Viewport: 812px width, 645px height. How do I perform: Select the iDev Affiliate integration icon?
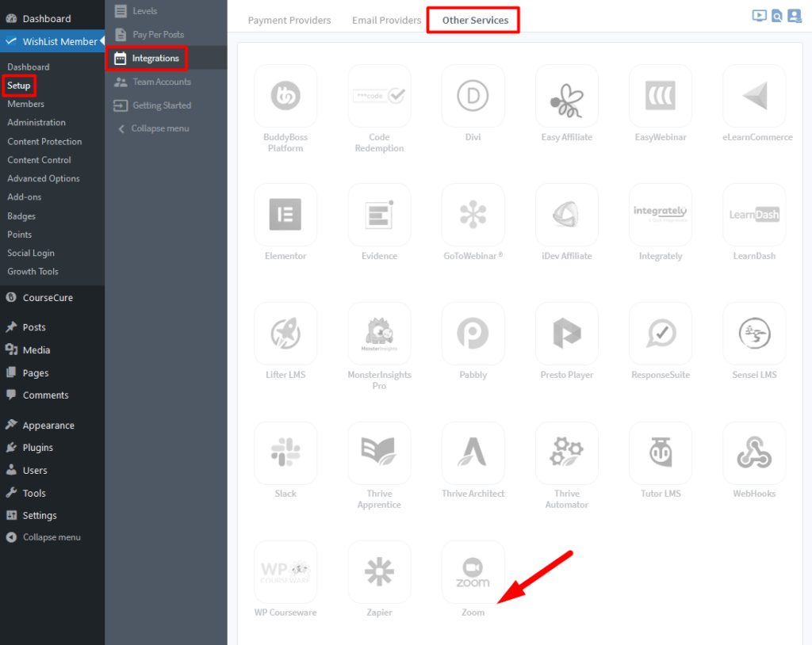[566, 214]
